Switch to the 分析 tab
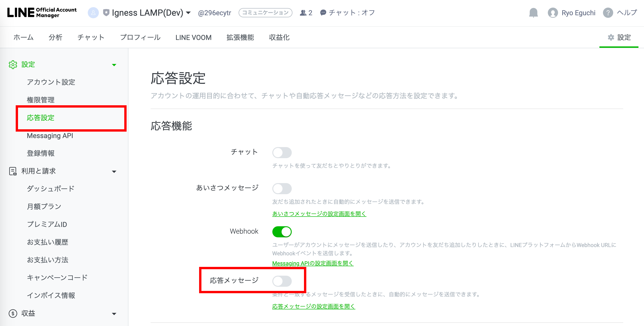 point(55,37)
